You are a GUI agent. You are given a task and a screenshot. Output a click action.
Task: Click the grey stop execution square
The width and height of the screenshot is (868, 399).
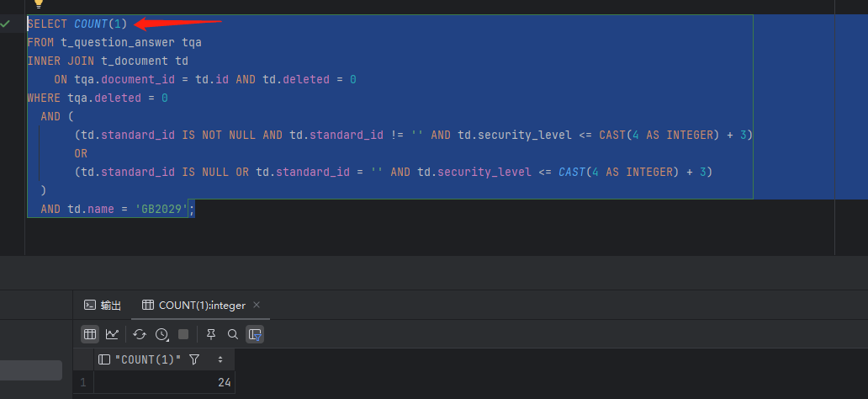point(183,334)
